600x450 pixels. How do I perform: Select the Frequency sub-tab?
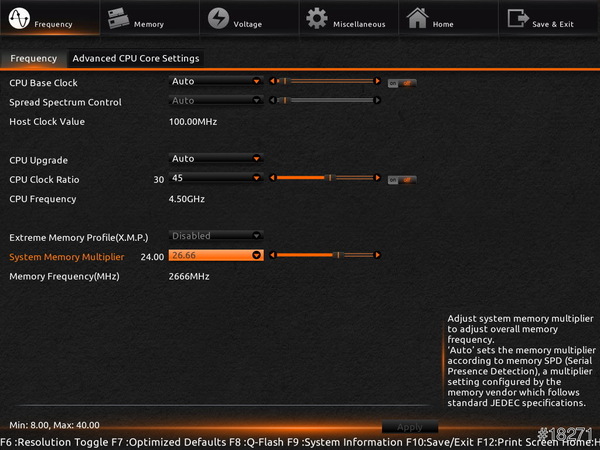coord(34,59)
